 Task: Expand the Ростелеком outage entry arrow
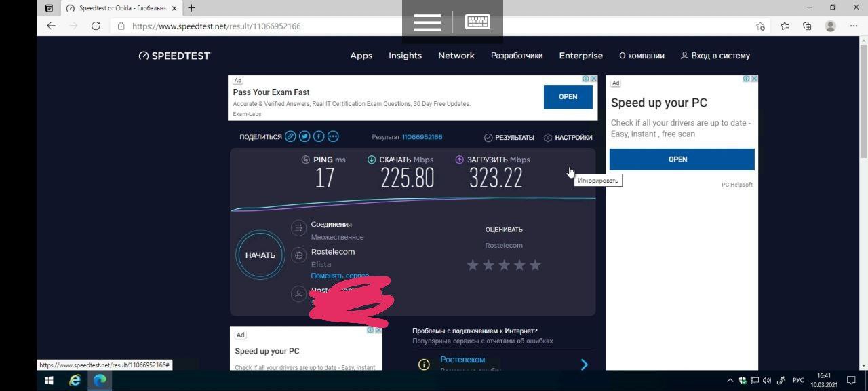click(585, 365)
